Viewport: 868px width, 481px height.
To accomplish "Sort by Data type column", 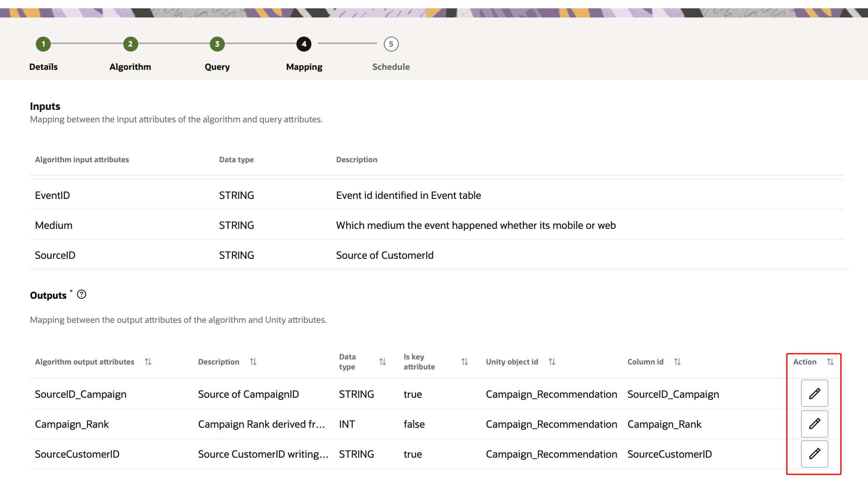I will tap(383, 362).
